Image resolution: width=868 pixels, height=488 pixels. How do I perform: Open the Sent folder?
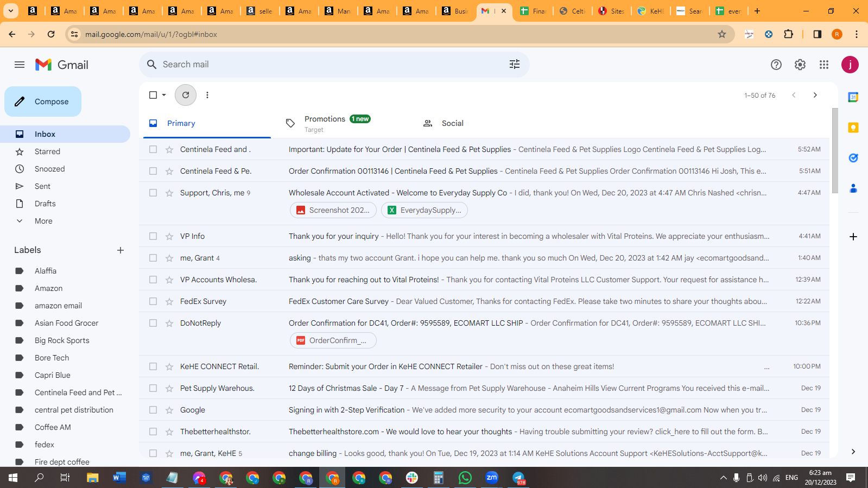pyautogui.click(x=65, y=186)
